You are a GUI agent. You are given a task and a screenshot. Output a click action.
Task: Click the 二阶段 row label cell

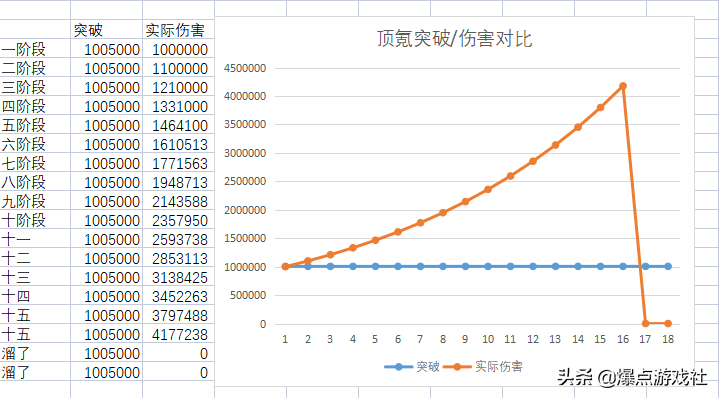(35, 68)
